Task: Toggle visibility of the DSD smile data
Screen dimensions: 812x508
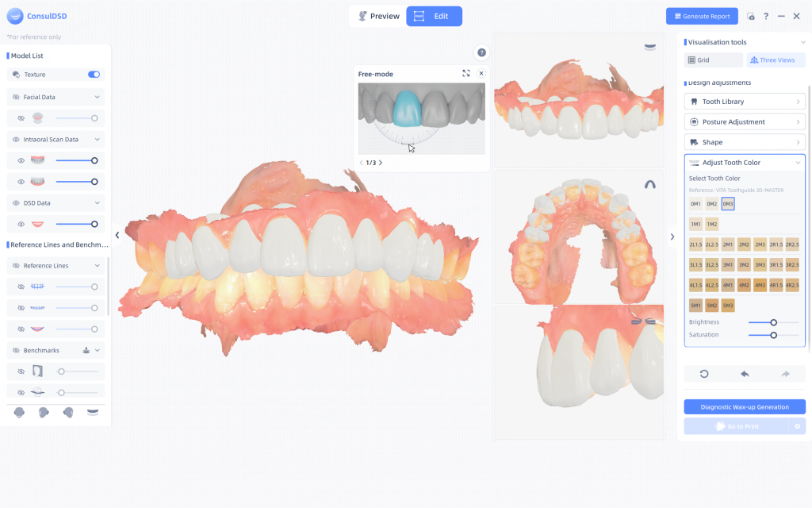Action: pyautogui.click(x=21, y=225)
